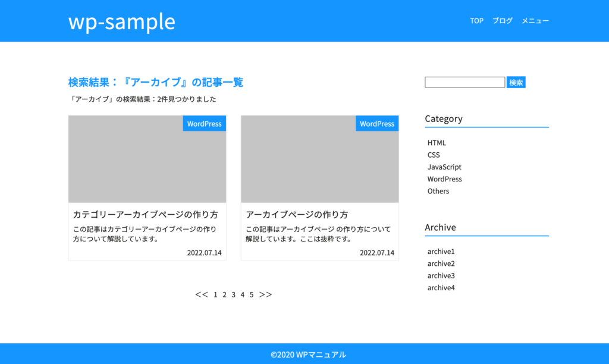Focus the search text input field
Viewport: 609px width, 364px height.
click(464, 82)
